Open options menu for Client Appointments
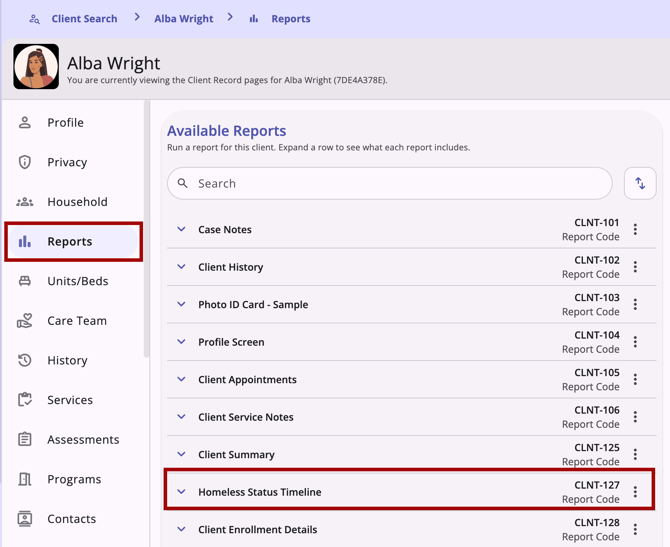The width and height of the screenshot is (670, 547). point(635,379)
